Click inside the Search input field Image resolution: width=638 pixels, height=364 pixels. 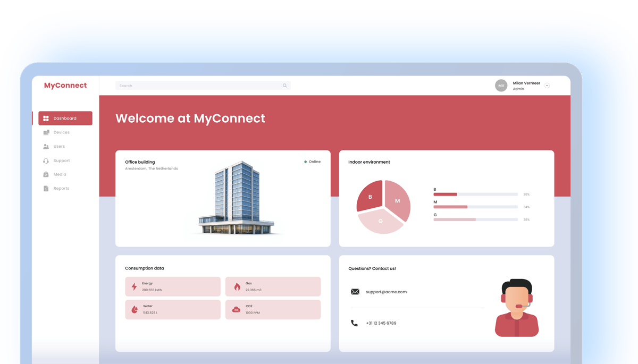tap(197, 86)
